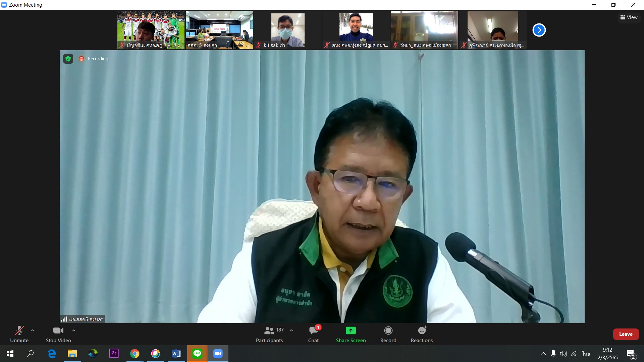Viewport: 644px width, 362px height.
Task: Expand video options arrow beside Stop Video
Action: click(x=74, y=330)
